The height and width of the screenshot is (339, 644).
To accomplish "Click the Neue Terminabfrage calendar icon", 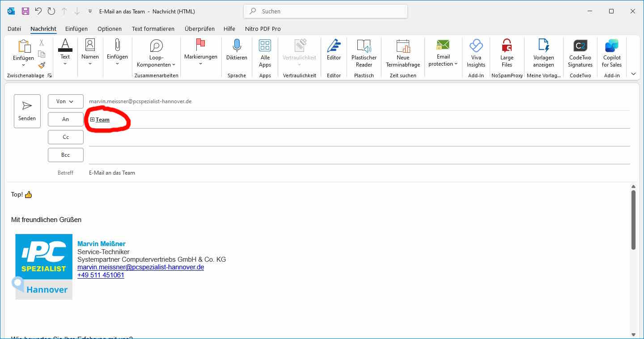I will coord(403,46).
